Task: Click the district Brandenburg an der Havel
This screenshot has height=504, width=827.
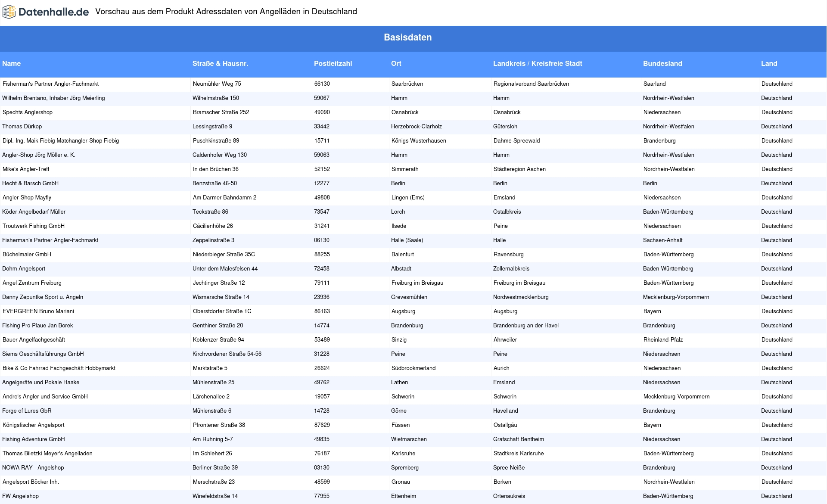Action: point(526,326)
